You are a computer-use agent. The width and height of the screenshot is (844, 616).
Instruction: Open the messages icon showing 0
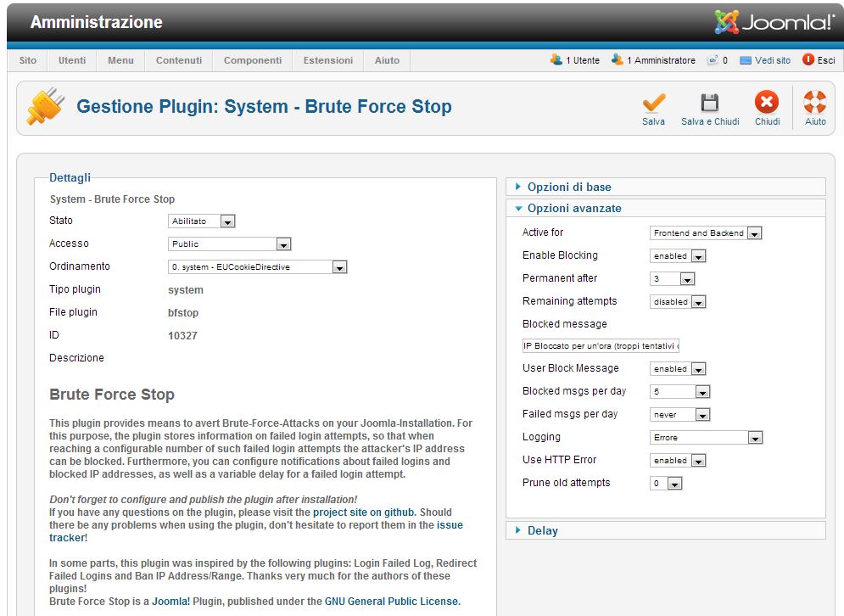713,60
